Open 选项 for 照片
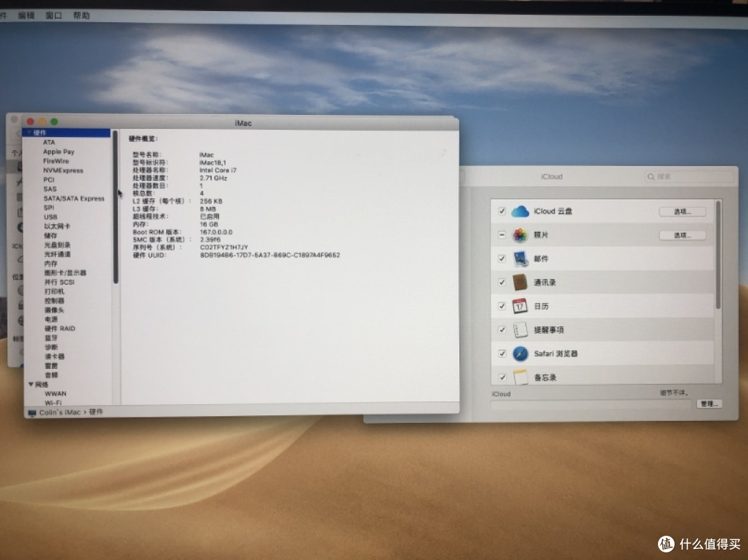The height and width of the screenshot is (560, 748). [682, 235]
